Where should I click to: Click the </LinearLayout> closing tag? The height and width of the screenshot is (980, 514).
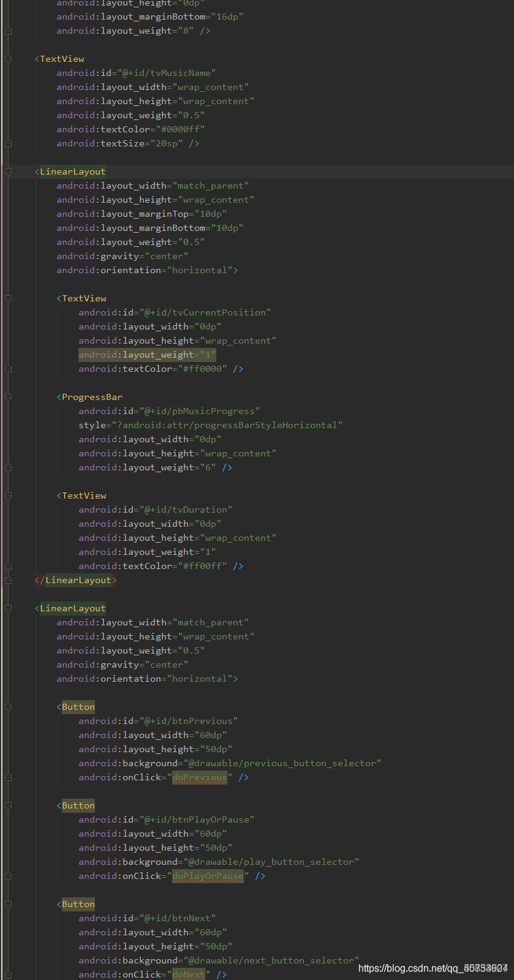tap(75, 580)
